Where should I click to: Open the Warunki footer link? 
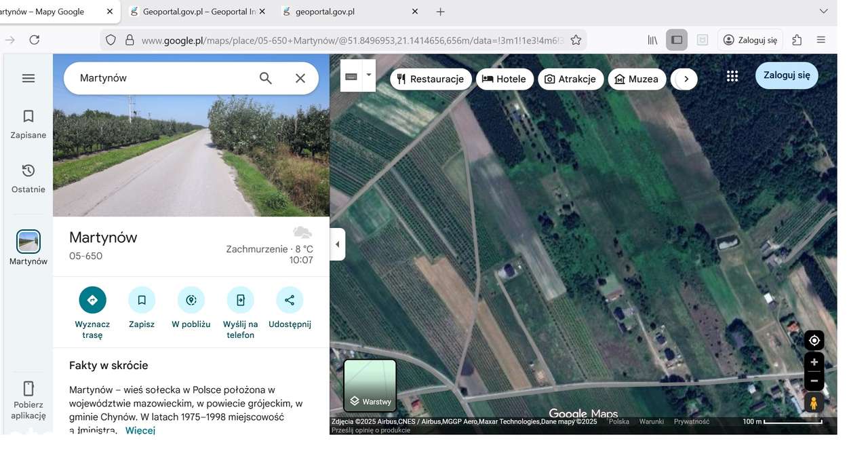point(652,421)
